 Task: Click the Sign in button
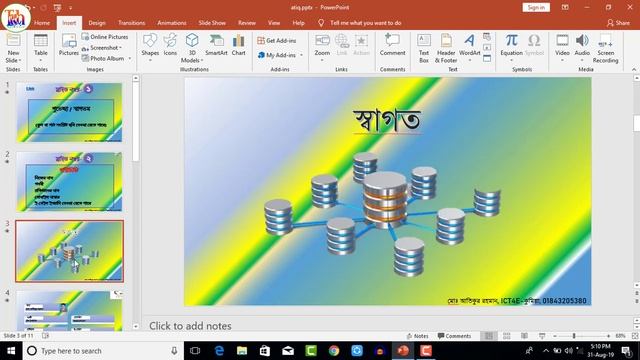click(x=536, y=7)
